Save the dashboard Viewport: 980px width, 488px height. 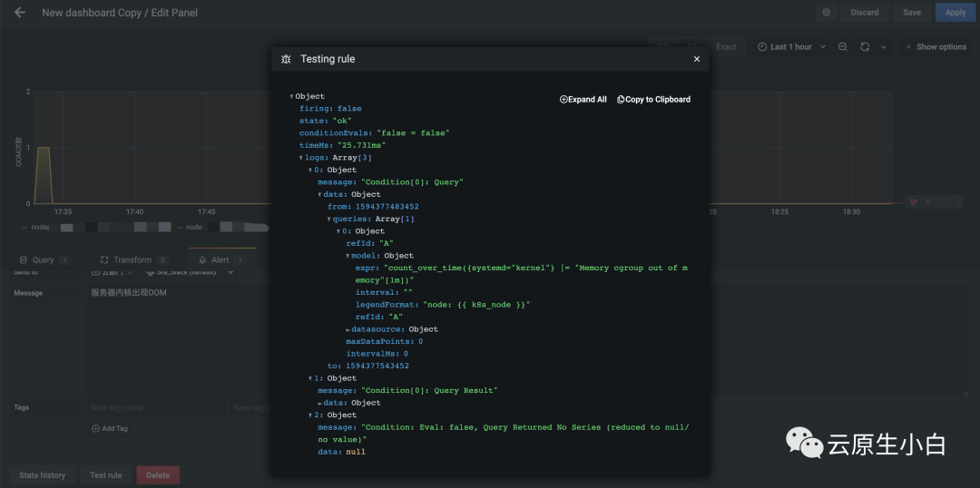coord(912,13)
